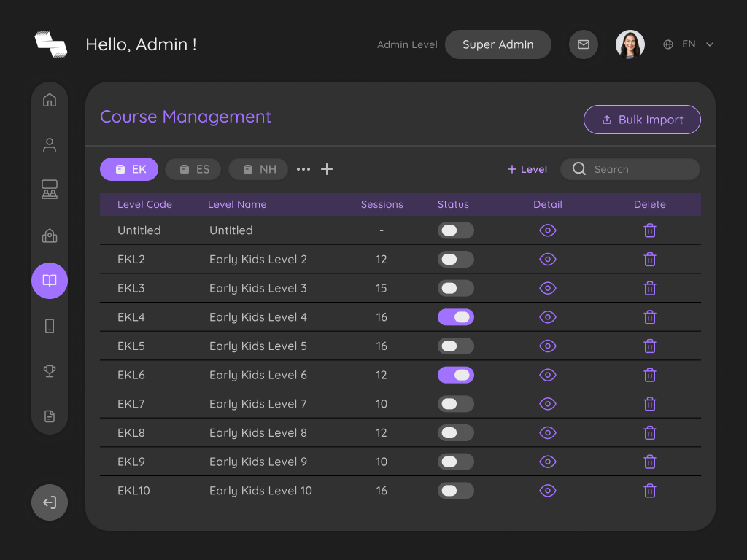Click the Sessions column header

click(x=382, y=204)
